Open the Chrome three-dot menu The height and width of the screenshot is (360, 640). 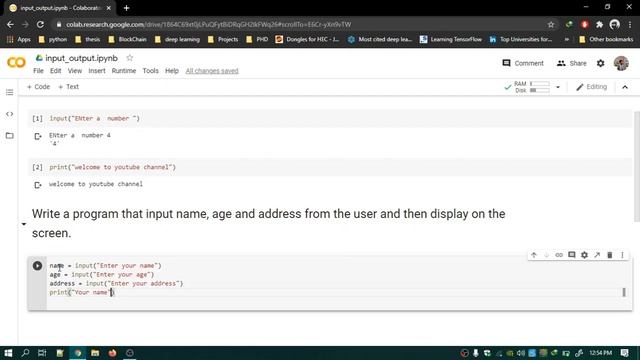[630, 24]
